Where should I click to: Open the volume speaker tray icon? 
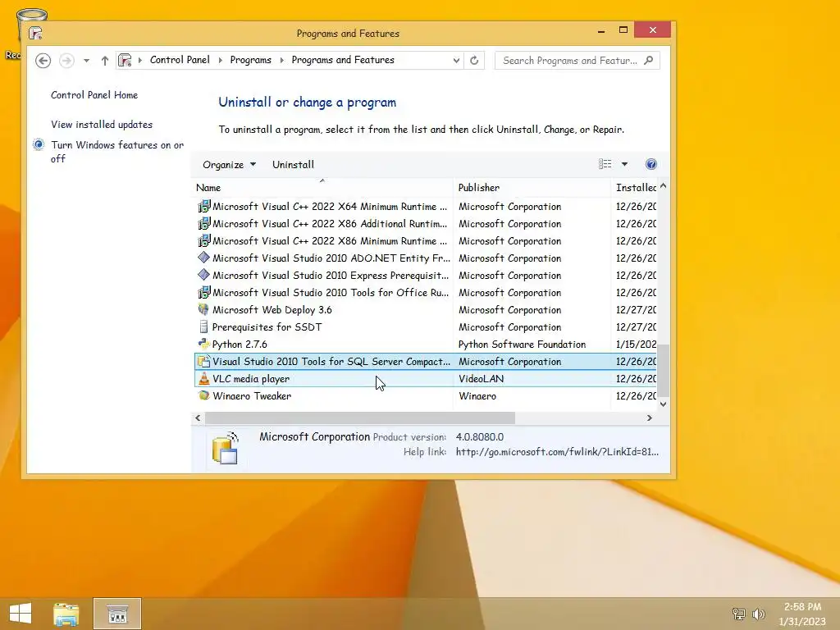pos(759,614)
